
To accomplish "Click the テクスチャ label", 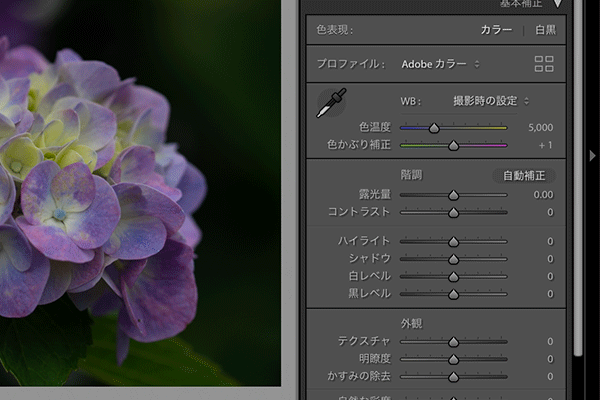I will (x=364, y=341).
